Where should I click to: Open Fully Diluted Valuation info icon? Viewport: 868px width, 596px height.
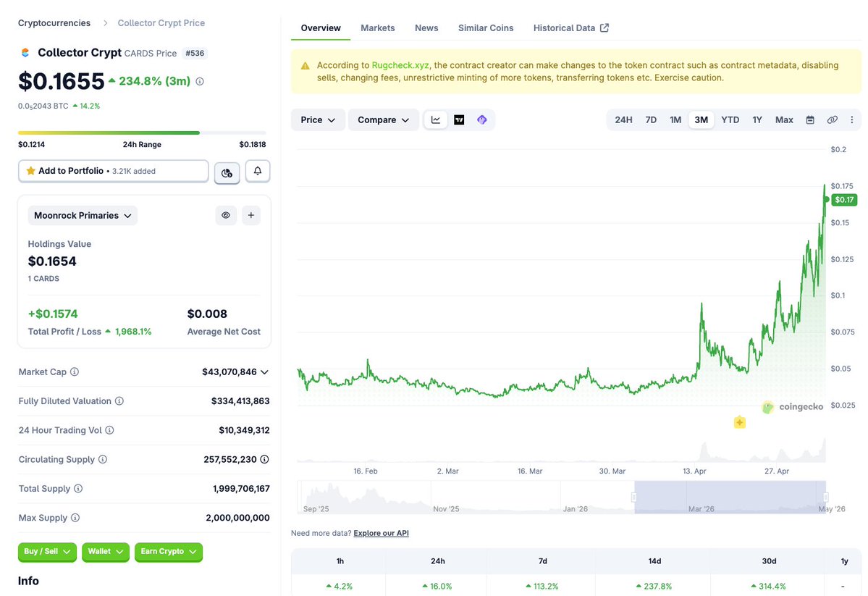point(119,401)
